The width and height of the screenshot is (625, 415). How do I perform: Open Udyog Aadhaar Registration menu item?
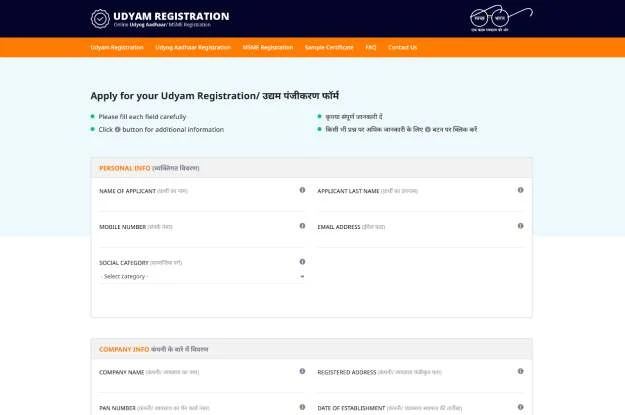pos(193,47)
